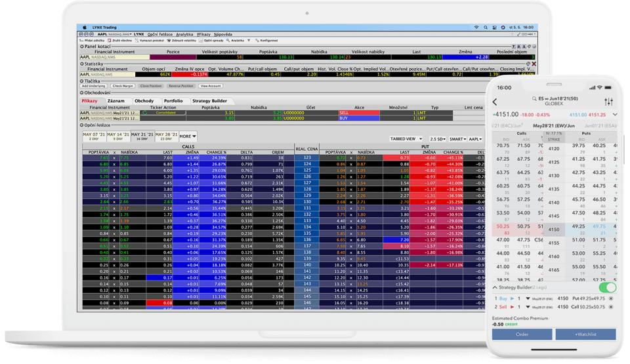This screenshot has width=630, height=364.
Task: Switch to the Záznam tab
Action: pyautogui.click(x=115, y=101)
